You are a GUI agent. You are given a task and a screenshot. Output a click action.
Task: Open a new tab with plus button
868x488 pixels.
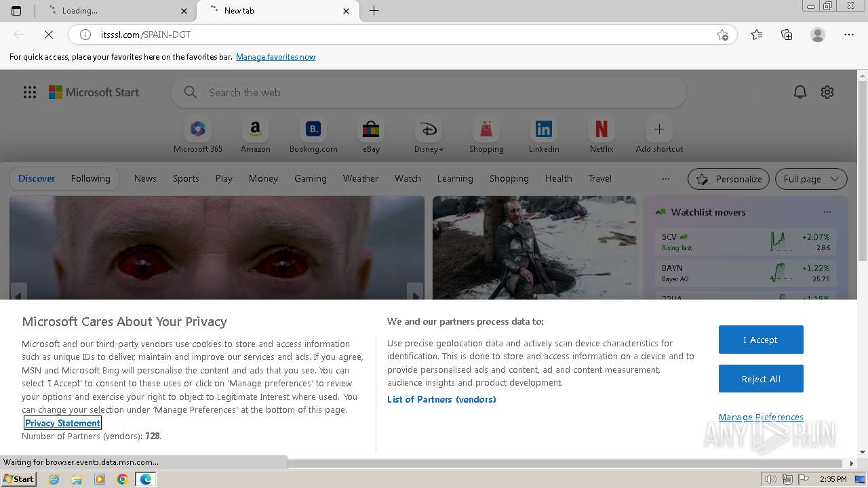pos(374,11)
